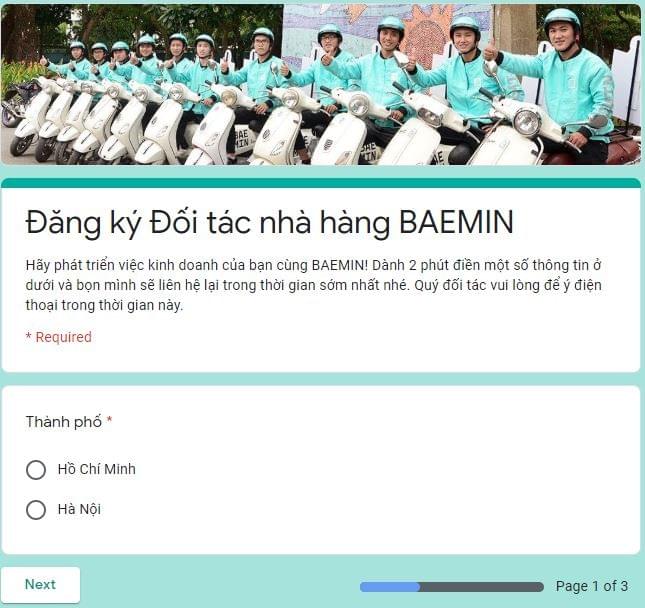645x608 pixels.
Task: Click the mosaic wall in the banner
Action: click(x=387, y=33)
